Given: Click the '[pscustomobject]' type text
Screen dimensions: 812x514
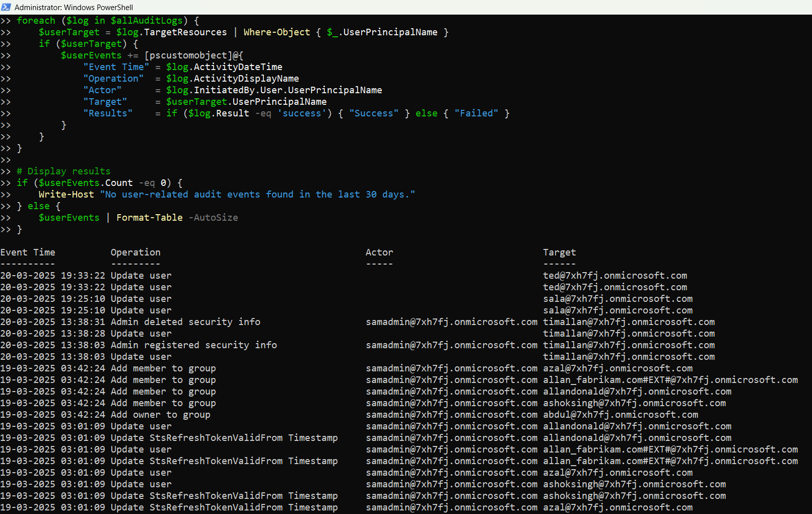Looking at the screenshot, I should coord(188,55).
